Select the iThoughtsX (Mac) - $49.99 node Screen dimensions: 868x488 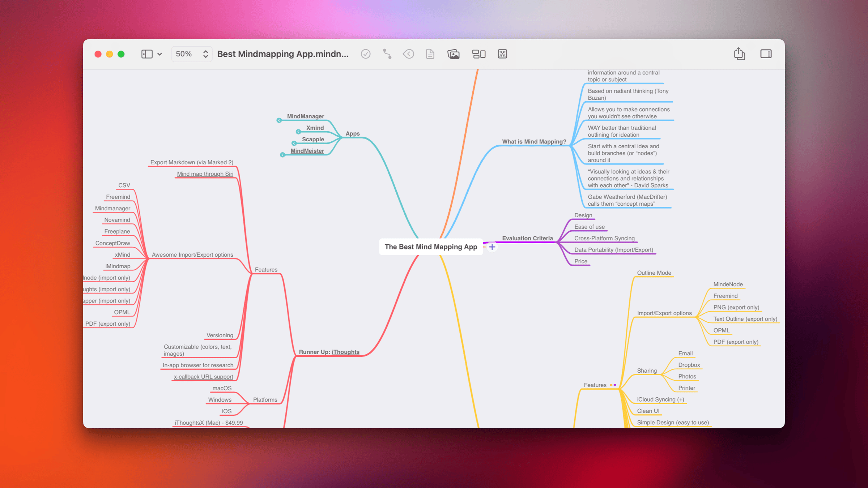tap(209, 423)
